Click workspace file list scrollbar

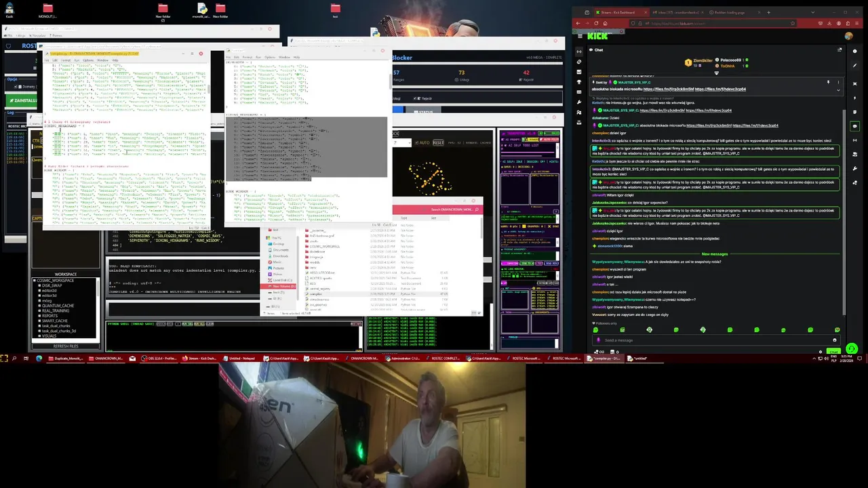coord(98,288)
